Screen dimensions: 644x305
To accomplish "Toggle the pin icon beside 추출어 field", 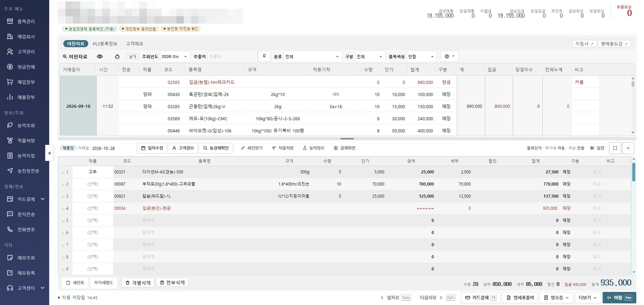I will 264,56.
